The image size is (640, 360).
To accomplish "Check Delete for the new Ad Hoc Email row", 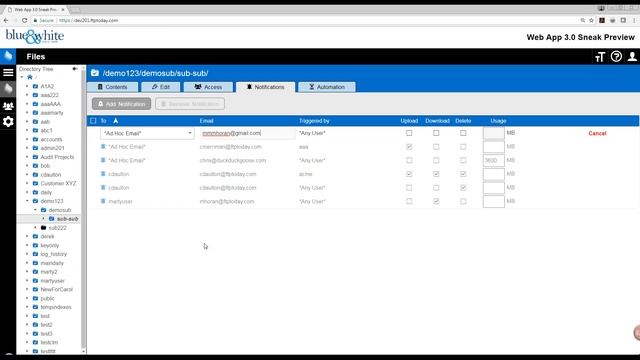I will point(463,133).
